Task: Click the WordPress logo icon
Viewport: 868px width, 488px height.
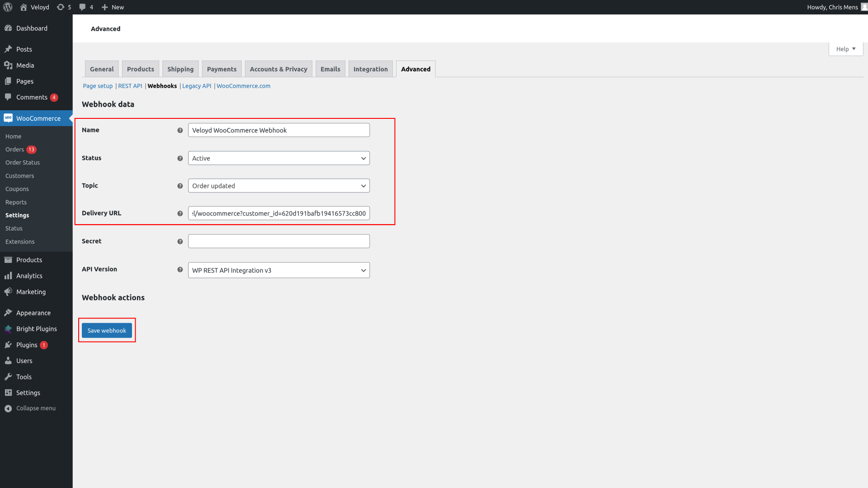Action: [x=8, y=7]
